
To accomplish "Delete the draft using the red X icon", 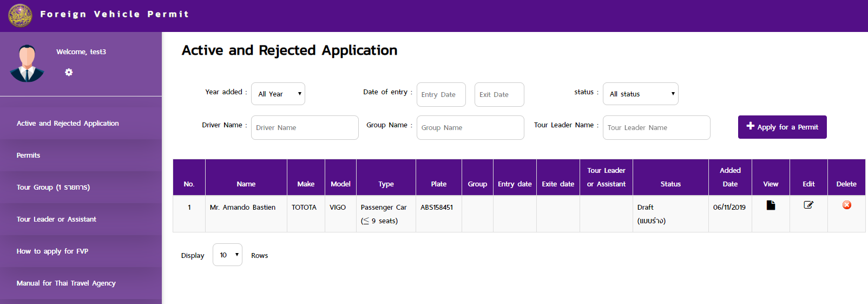I will [847, 205].
